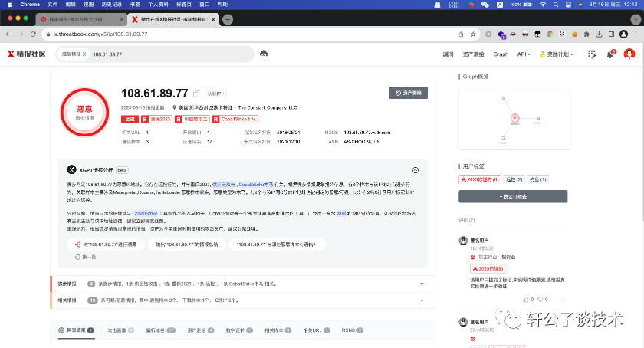
Task: Switch to the 数字证书 tab
Action: coord(239,330)
